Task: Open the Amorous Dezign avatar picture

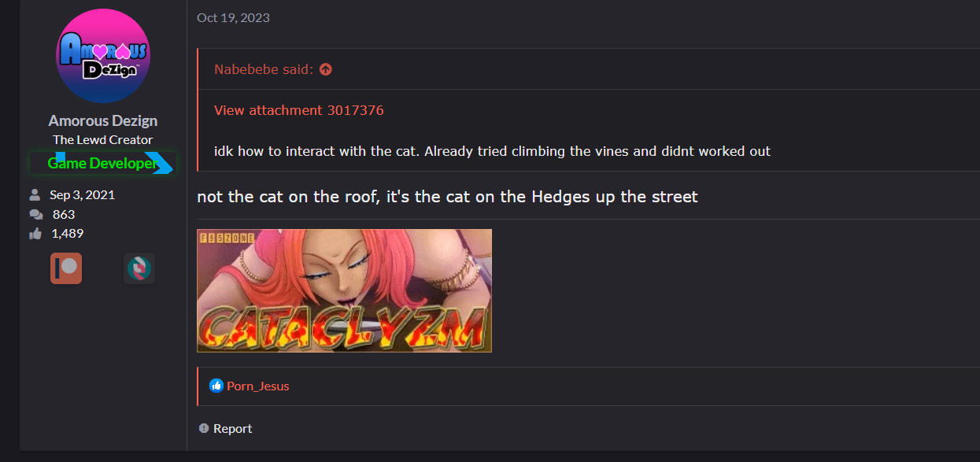Action: (x=103, y=56)
